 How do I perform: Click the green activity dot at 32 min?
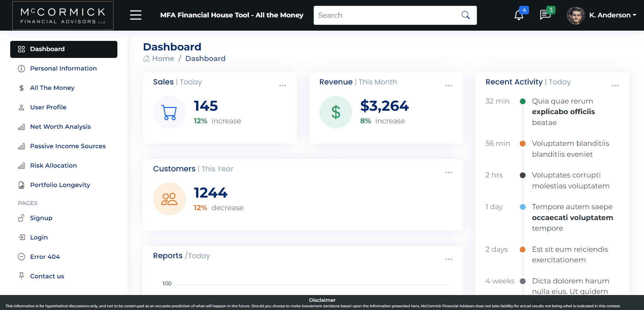(x=523, y=101)
